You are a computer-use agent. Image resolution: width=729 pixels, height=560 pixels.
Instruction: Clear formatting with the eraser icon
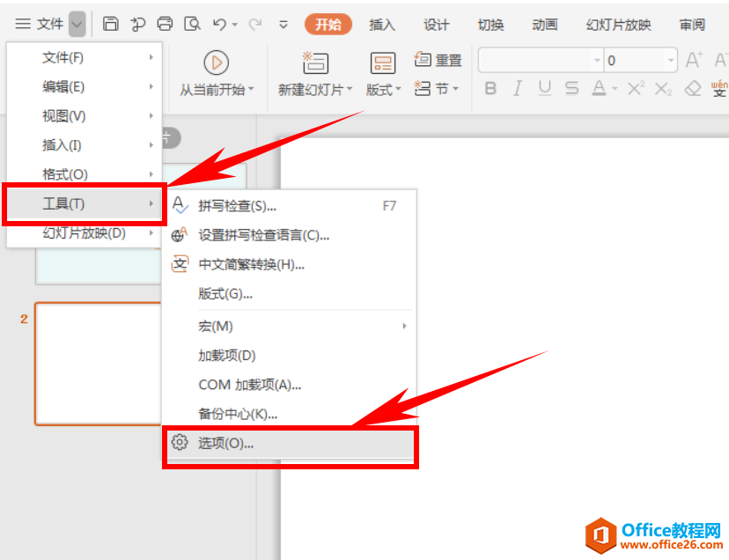tap(692, 87)
